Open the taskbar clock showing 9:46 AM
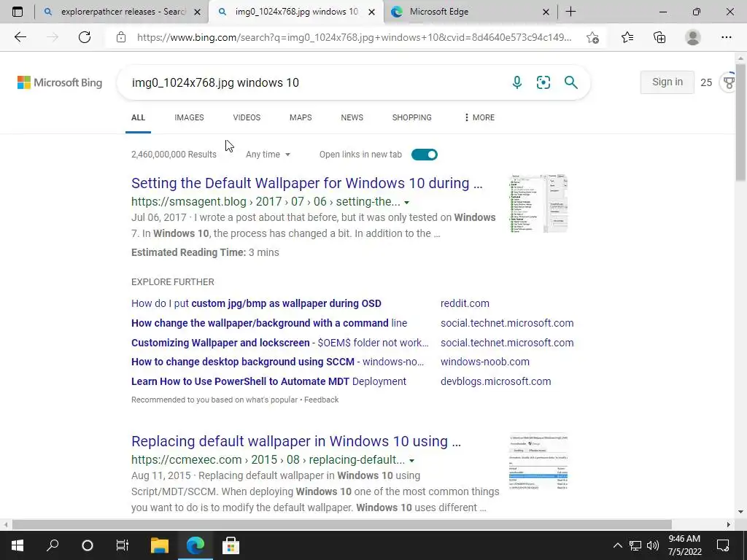This screenshot has height=560, width=747. click(684, 545)
